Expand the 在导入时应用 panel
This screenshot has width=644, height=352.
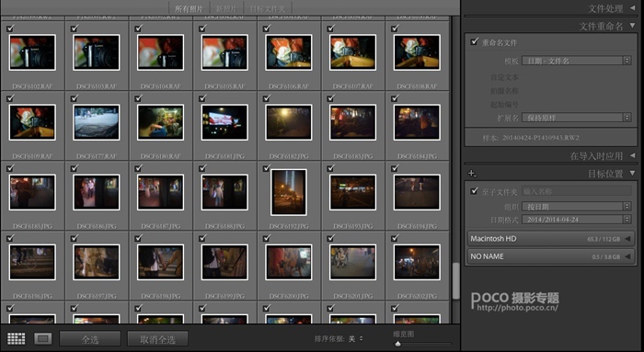click(x=633, y=155)
